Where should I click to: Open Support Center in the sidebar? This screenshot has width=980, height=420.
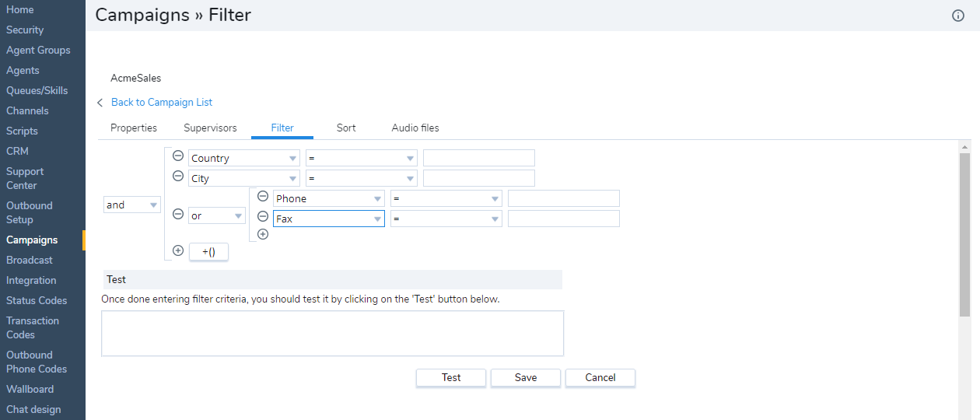point(25,178)
